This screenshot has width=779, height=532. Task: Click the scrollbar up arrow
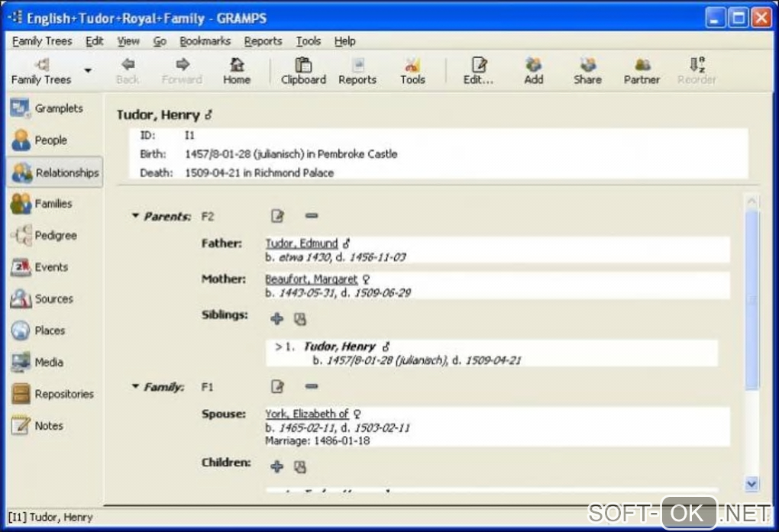tap(752, 202)
